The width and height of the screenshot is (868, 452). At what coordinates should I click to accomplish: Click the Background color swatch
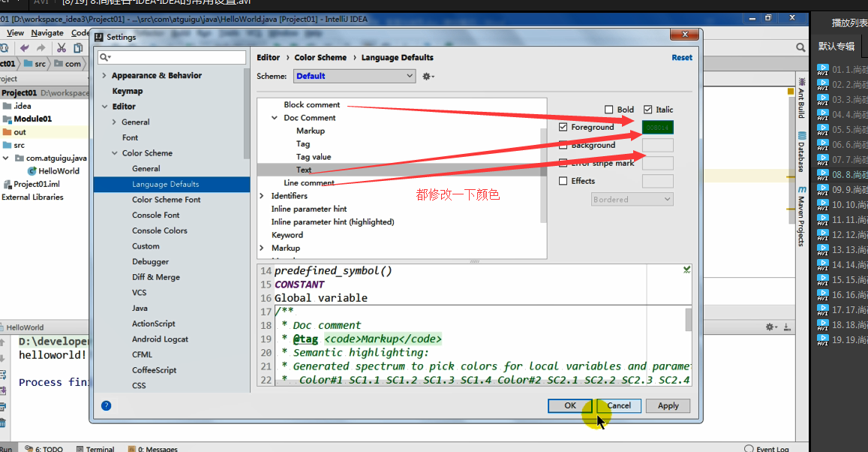658,145
